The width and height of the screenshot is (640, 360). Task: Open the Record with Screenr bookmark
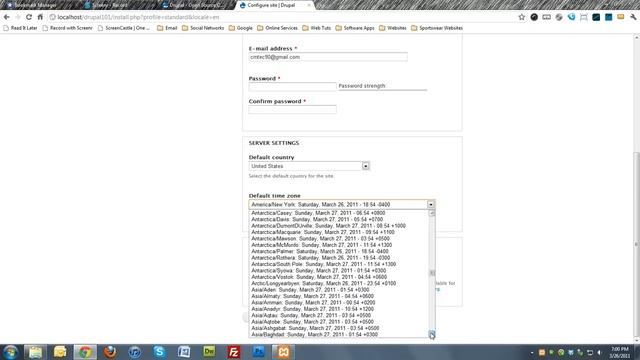[x=67, y=28]
